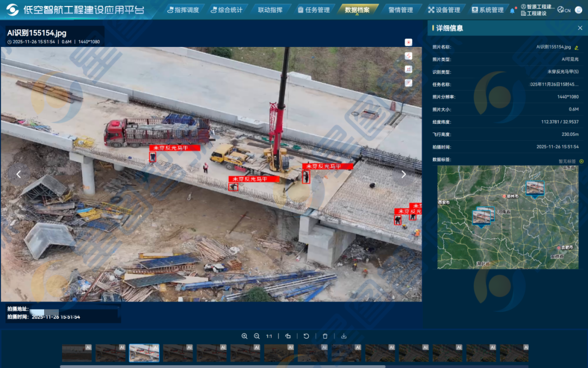Switch to the 指挥调度 tab
Image resolution: width=588 pixels, height=368 pixels.
tap(183, 10)
